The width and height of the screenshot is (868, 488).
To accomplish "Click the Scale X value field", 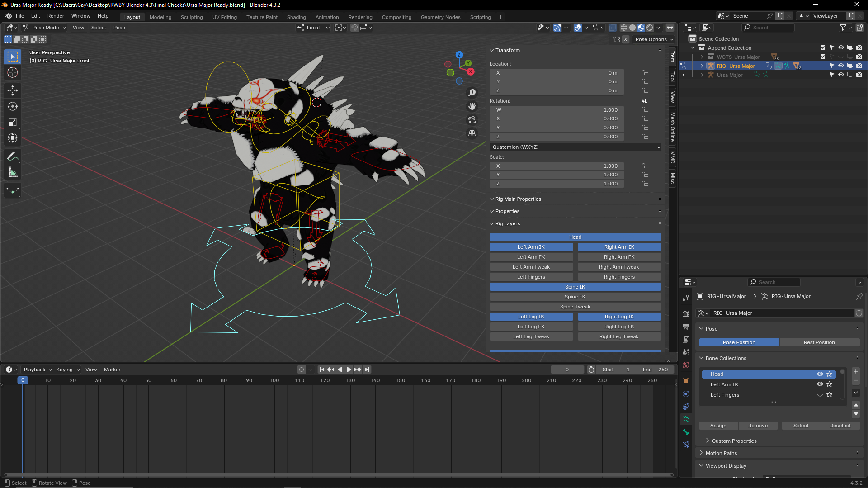I will pyautogui.click(x=557, y=166).
